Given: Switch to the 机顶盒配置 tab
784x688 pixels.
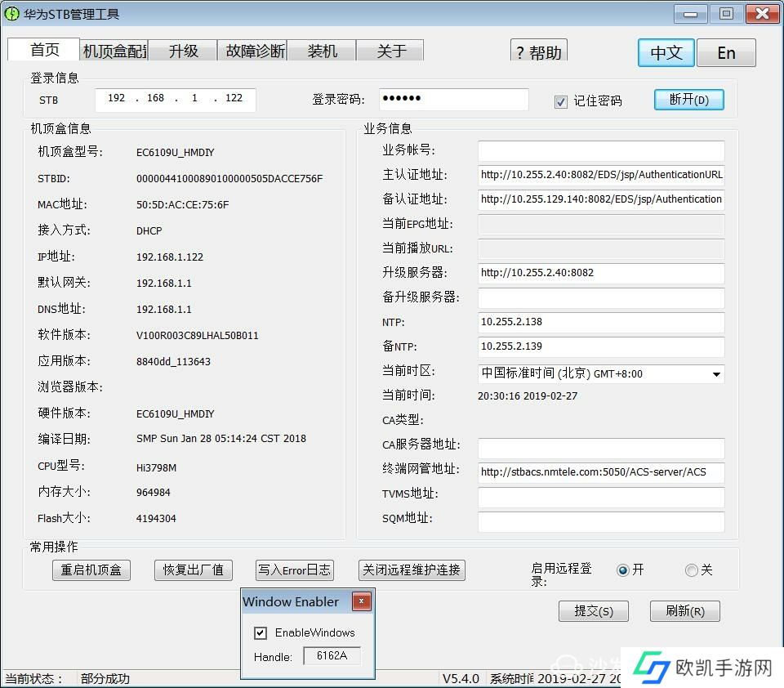Looking at the screenshot, I should click(x=114, y=51).
